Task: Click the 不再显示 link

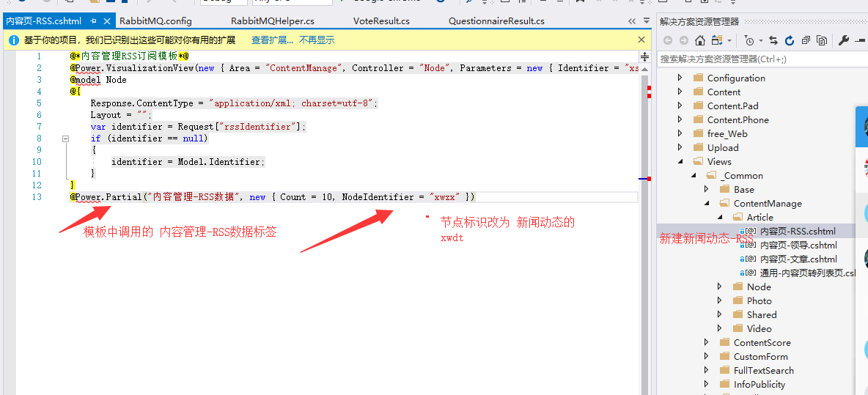Action: coord(317,40)
